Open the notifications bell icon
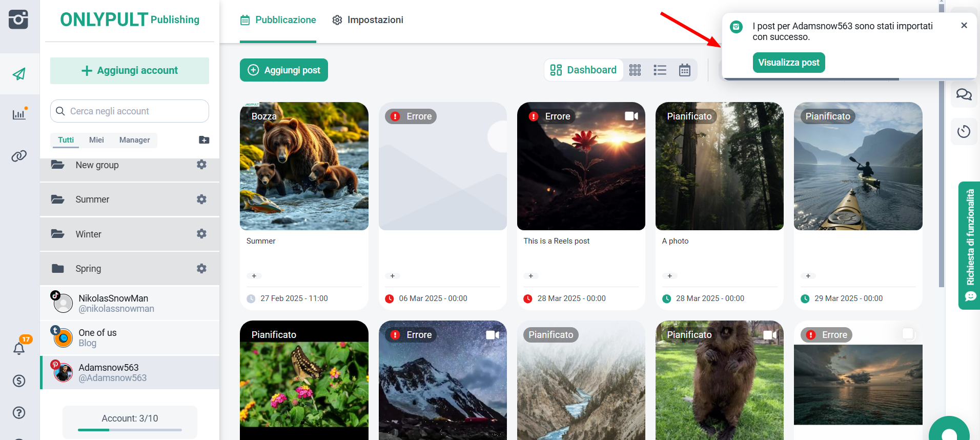The width and height of the screenshot is (980, 440). [19, 349]
